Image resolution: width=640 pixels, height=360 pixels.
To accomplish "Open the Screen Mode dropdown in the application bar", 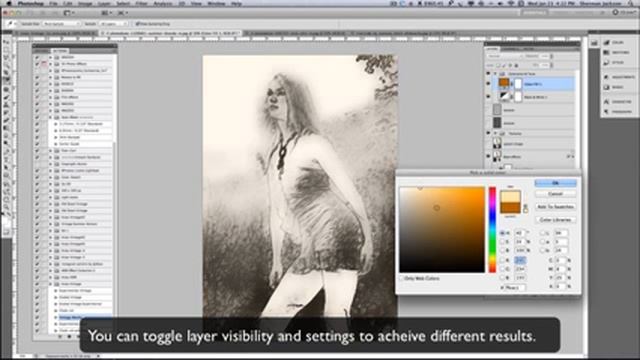I will [122, 13].
